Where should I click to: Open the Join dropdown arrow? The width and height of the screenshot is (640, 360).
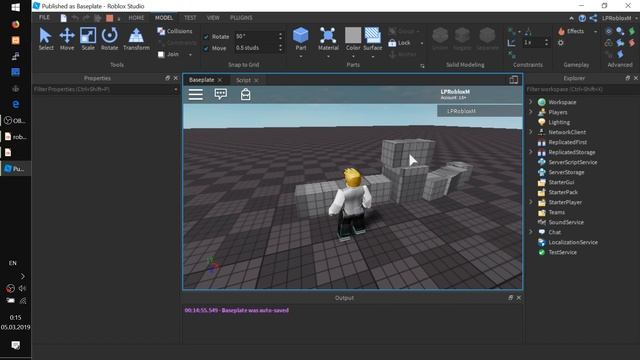pos(190,54)
